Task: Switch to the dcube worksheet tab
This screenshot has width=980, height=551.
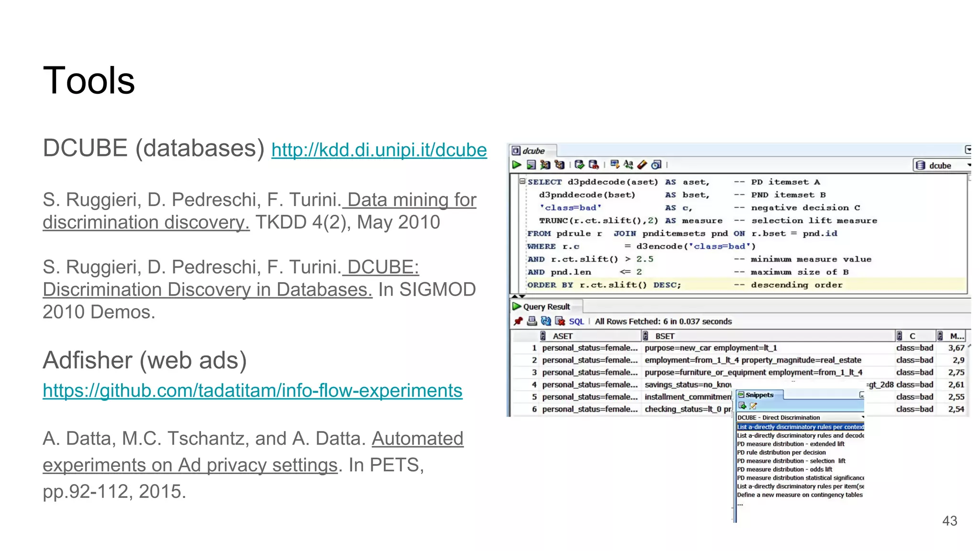Action: [533, 151]
